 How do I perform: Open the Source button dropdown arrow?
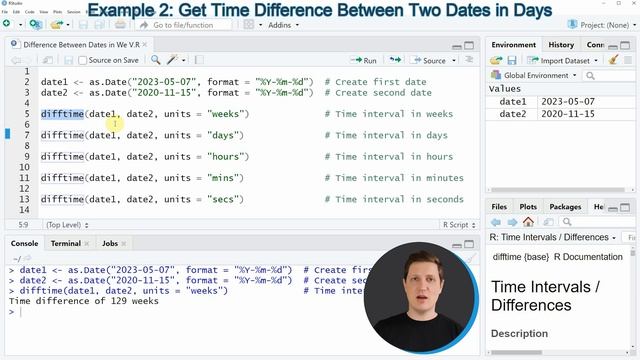click(x=454, y=60)
